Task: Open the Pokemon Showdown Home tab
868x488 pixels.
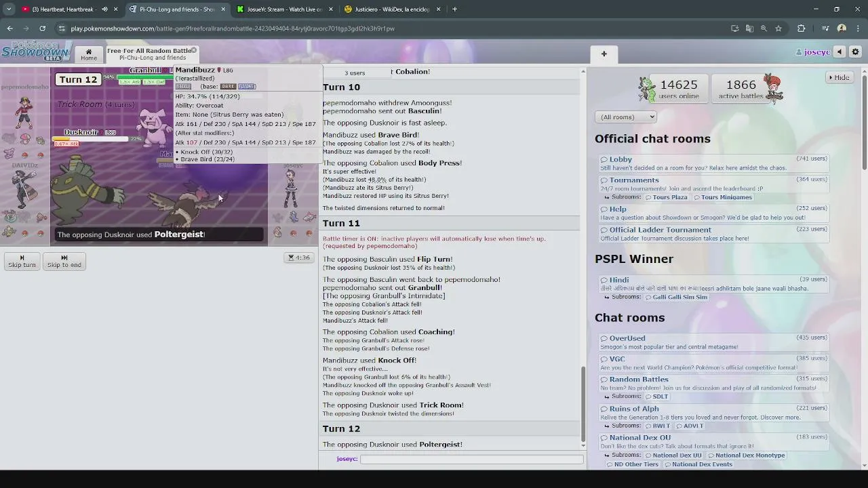Action: pos(88,54)
